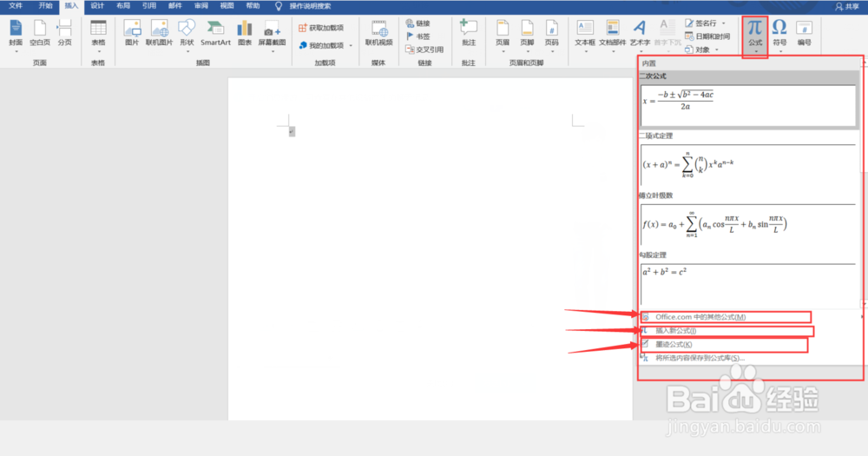868x456 pixels.
Task: Open the References (引用) tab
Action: tap(149, 6)
